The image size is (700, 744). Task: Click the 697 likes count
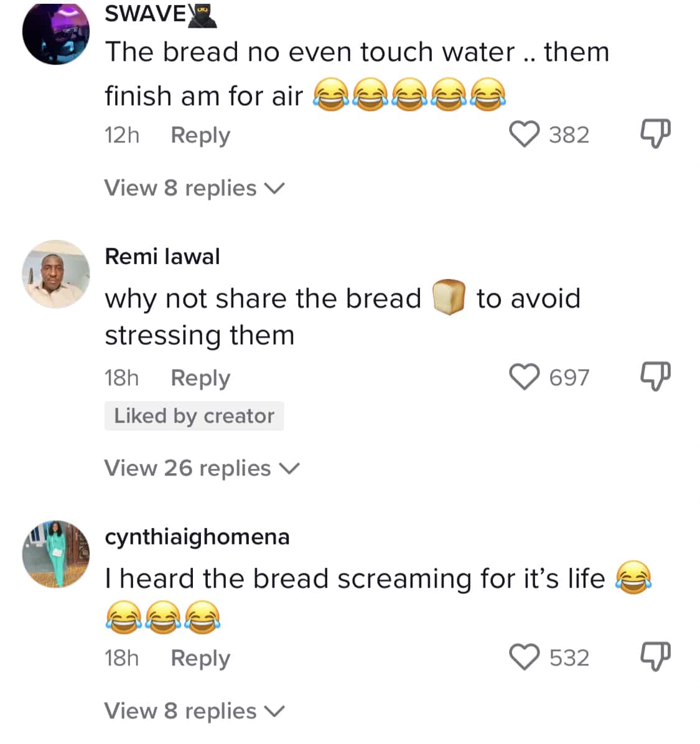(569, 377)
